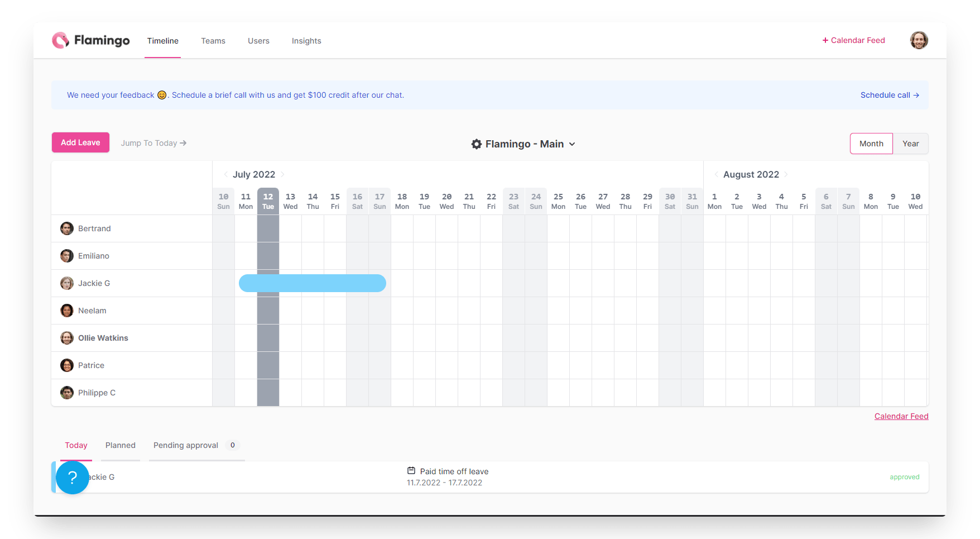Image resolution: width=980 pixels, height=539 pixels.
Task: Click Jump To Today
Action: [x=153, y=142]
